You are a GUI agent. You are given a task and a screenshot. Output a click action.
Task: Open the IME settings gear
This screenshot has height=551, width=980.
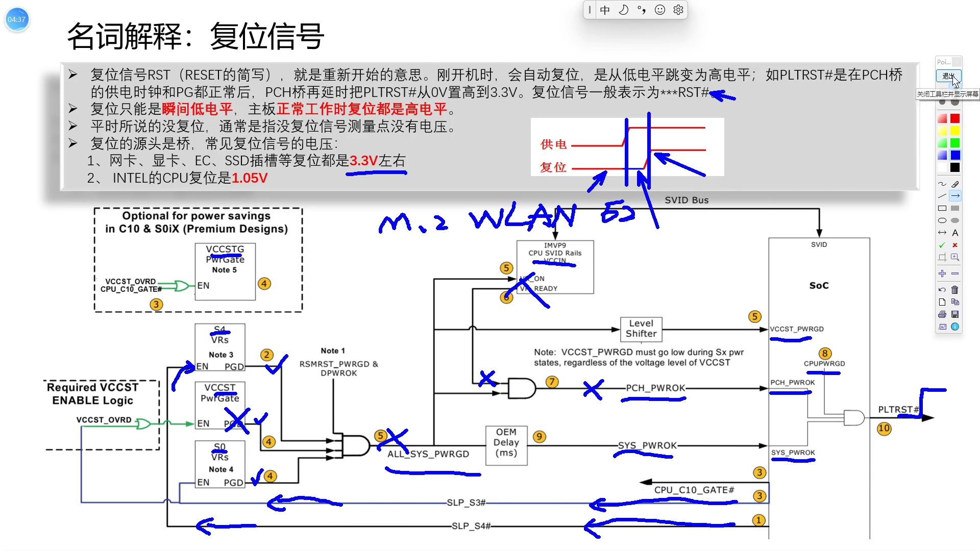tap(678, 10)
